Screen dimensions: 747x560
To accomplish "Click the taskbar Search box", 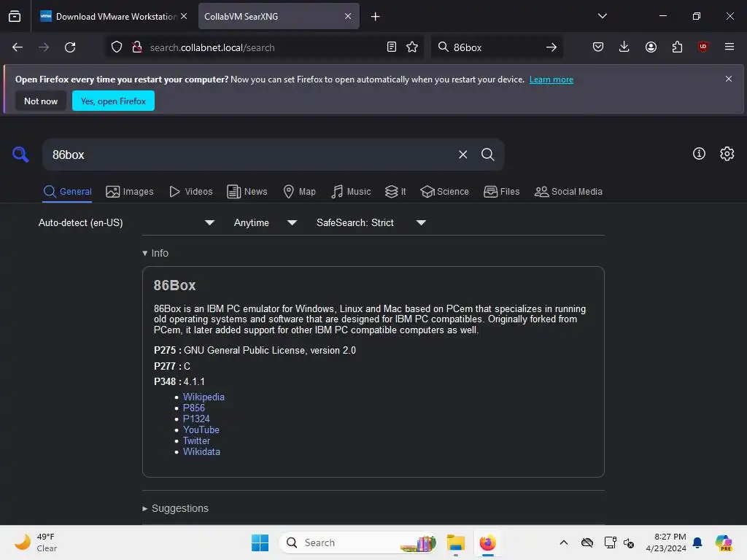I will pos(358,542).
